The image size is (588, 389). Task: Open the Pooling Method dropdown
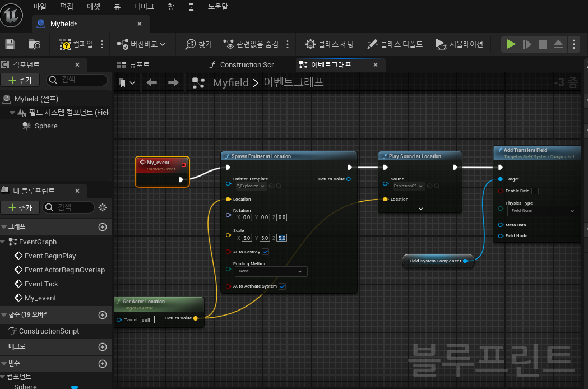pyautogui.click(x=271, y=271)
